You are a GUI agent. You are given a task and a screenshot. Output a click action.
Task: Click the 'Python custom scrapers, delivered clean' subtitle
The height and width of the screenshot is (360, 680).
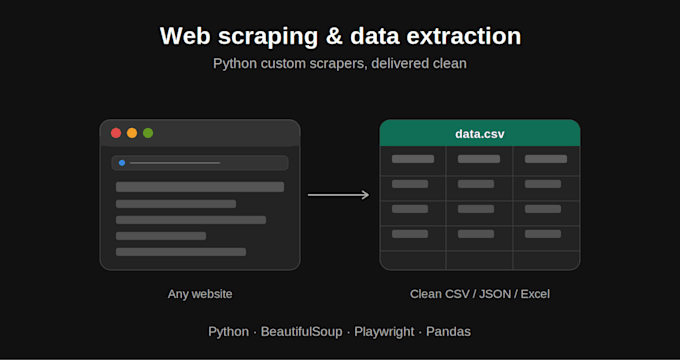pos(340,63)
